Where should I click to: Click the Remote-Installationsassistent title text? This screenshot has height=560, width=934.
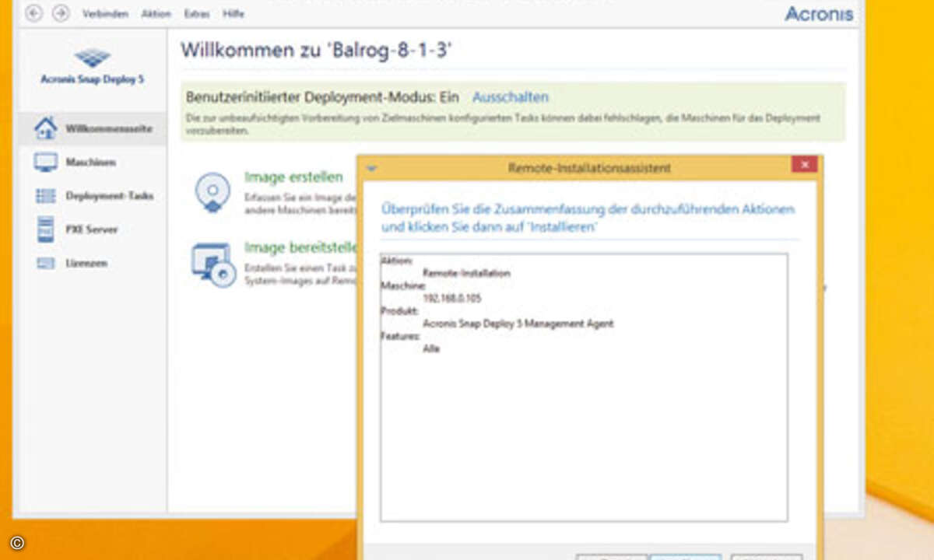[589, 168]
